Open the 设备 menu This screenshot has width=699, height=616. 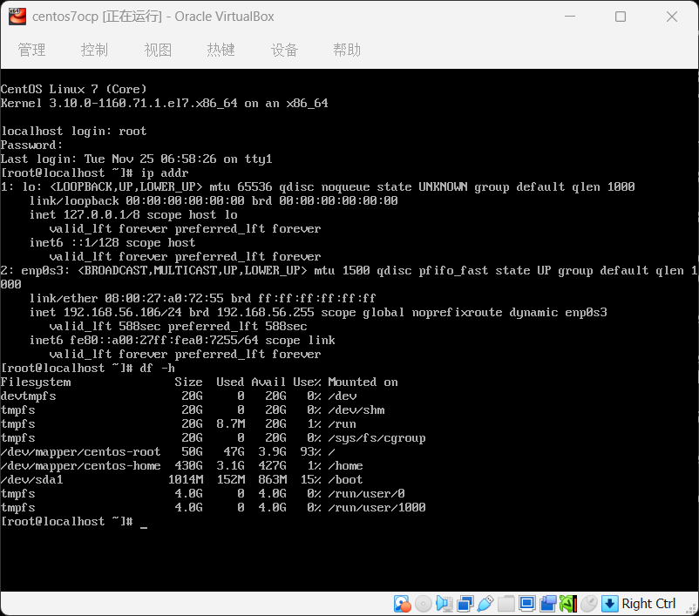point(284,50)
